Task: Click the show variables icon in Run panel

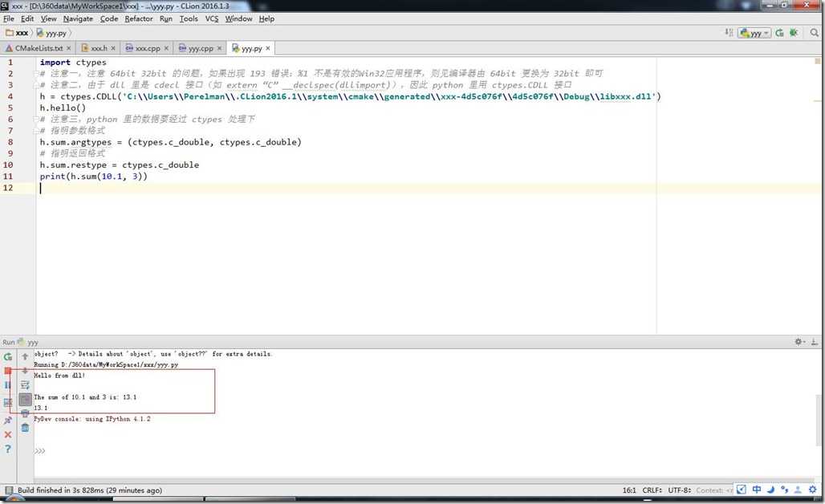Action: click(x=8, y=402)
